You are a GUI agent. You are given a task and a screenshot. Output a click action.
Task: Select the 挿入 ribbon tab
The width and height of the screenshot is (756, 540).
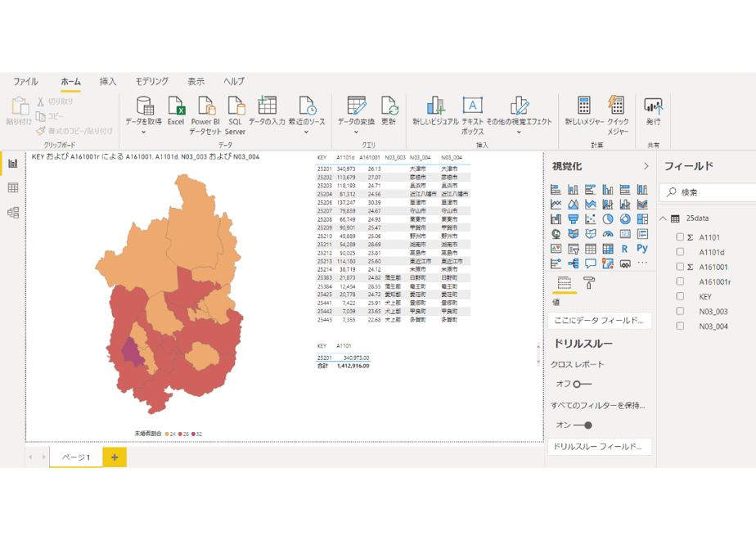[x=108, y=82]
